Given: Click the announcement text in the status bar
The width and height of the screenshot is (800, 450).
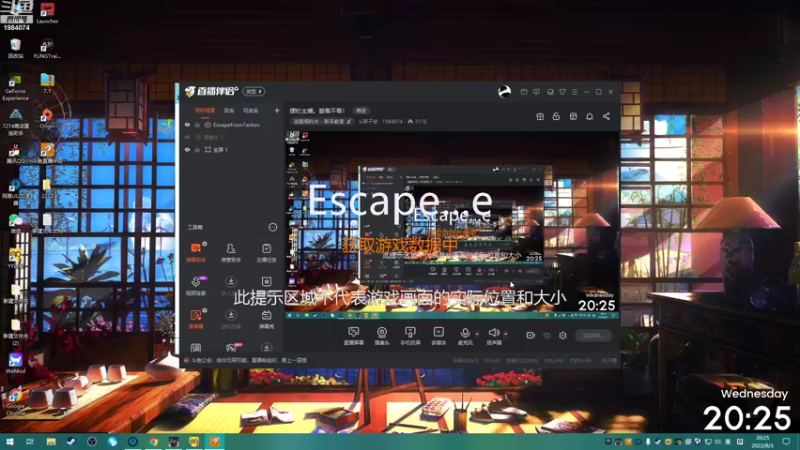Looking at the screenshot, I should [x=249, y=360].
